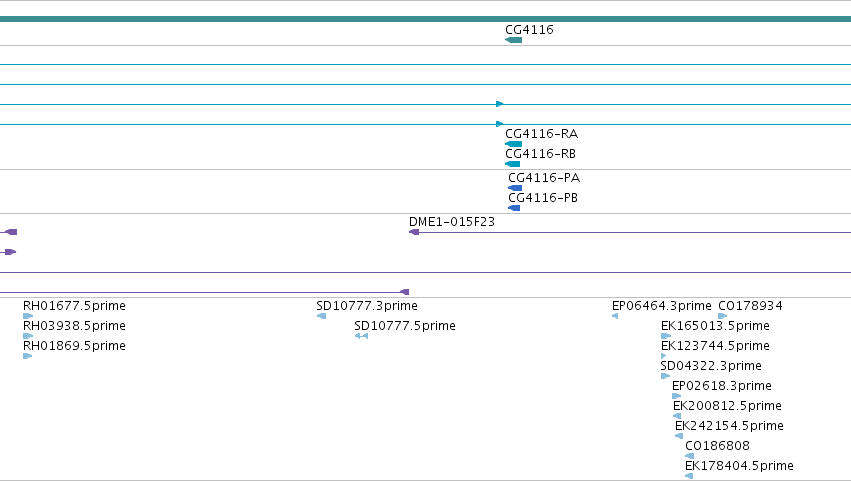Click the EK242154.5prime EST label
This screenshot has width=851, height=481.
[729, 426]
